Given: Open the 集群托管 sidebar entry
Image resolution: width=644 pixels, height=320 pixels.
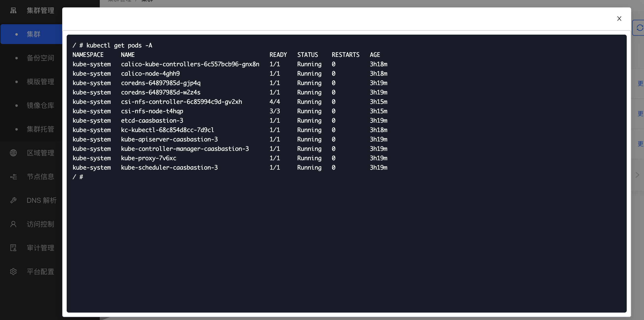Looking at the screenshot, I should click(40, 129).
